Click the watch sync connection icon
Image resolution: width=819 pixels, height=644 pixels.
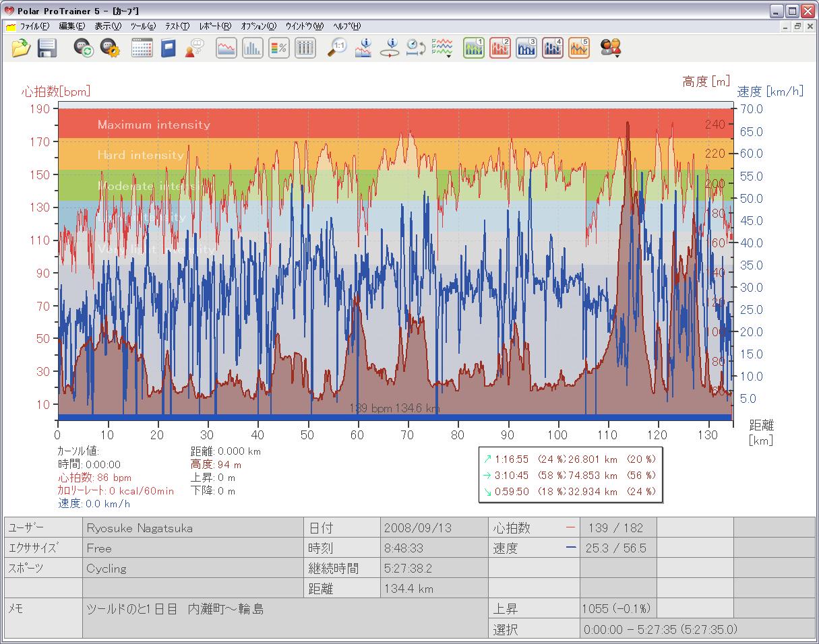coord(84,48)
